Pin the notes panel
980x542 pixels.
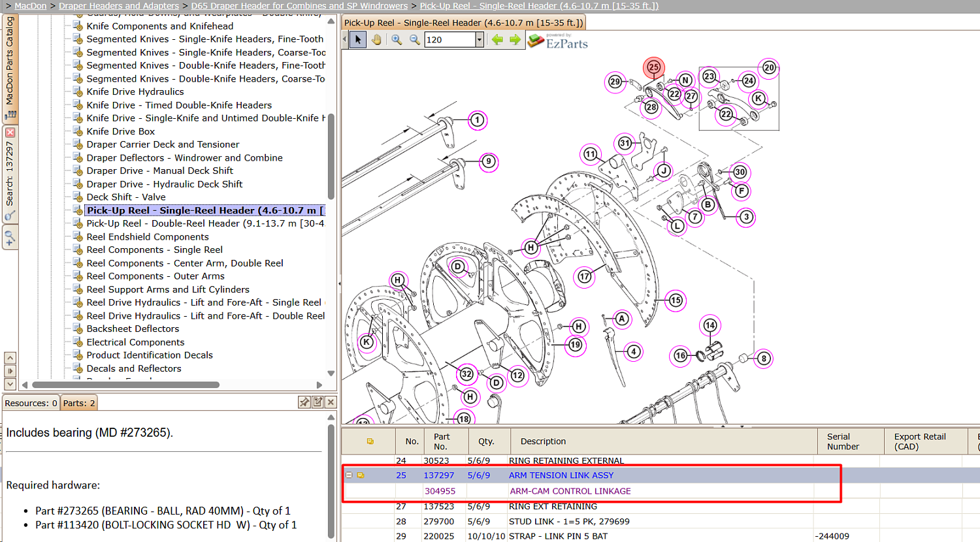pos(304,402)
